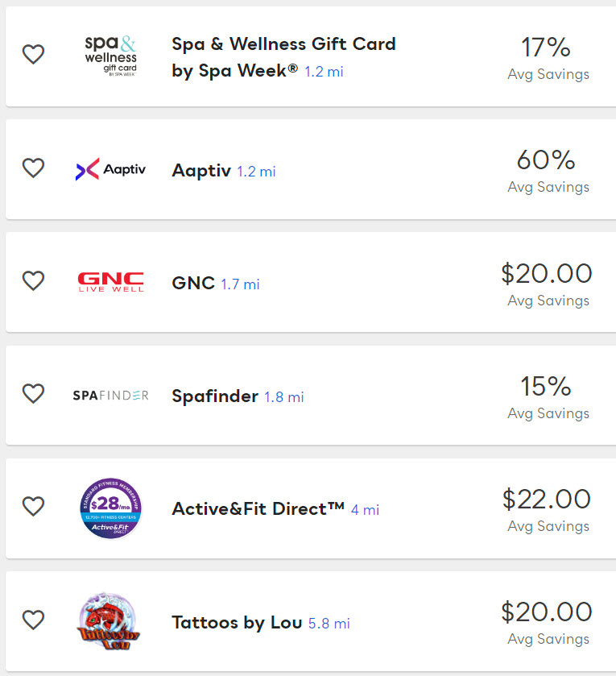Click the Spafinder logo image
Image resolution: width=616 pixels, height=676 pixels.
pyautogui.click(x=110, y=395)
